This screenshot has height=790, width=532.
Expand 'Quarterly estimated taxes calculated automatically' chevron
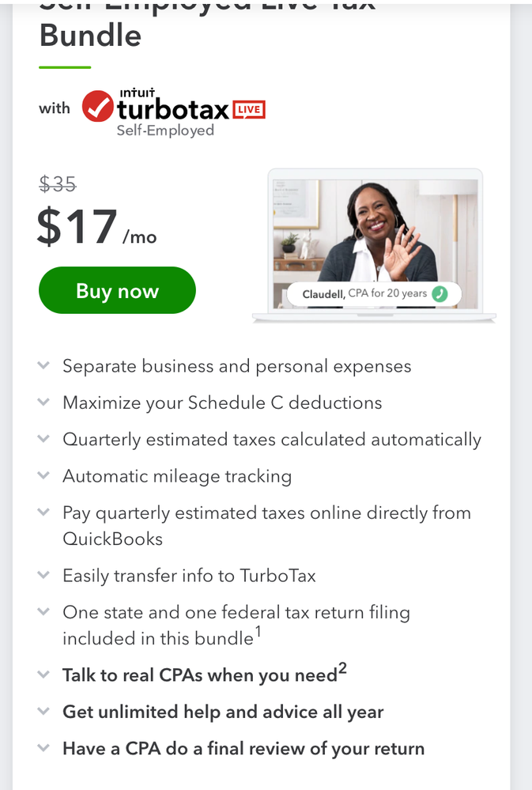pyautogui.click(x=44, y=438)
